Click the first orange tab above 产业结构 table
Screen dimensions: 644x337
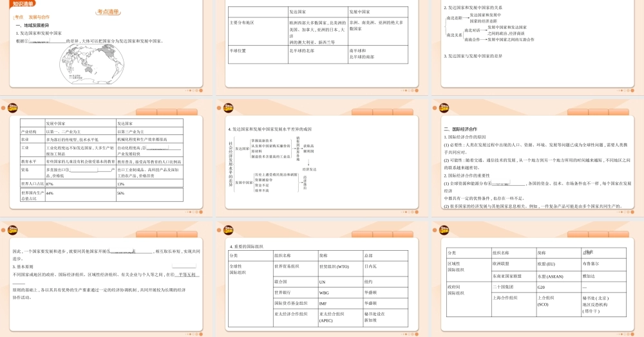coord(150,113)
